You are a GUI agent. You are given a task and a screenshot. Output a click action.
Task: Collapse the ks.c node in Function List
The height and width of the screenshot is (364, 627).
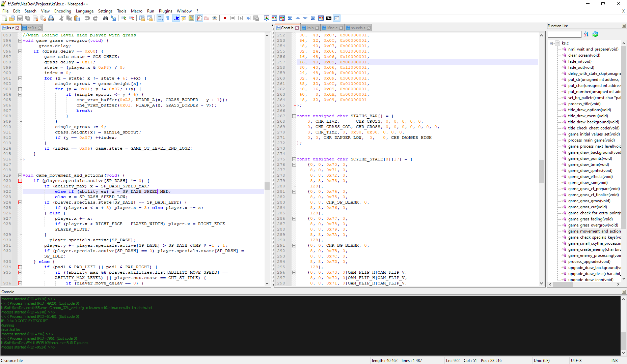(551, 43)
